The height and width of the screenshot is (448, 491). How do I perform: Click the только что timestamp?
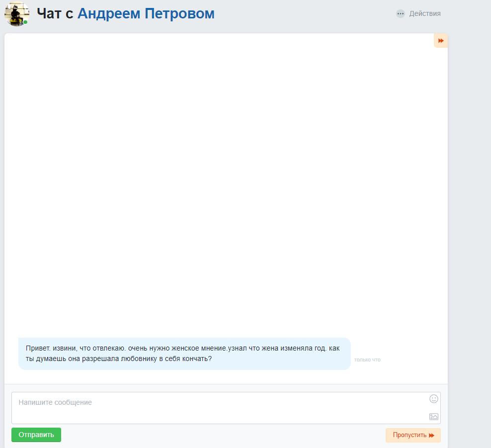pos(367,360)
